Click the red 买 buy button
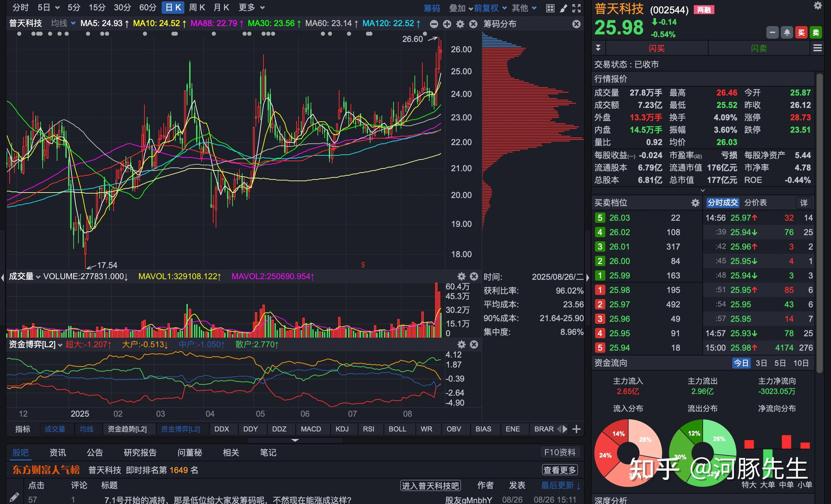 point(801,32)
